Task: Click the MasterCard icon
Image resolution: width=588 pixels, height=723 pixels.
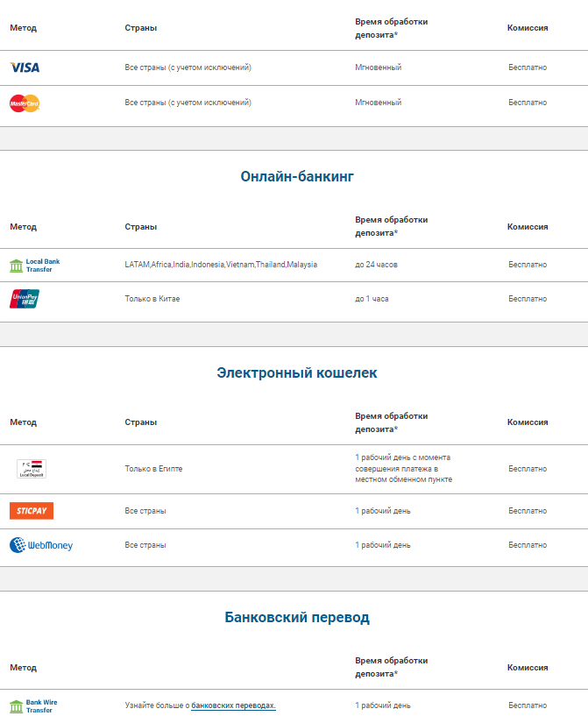Action: point(25,102)
